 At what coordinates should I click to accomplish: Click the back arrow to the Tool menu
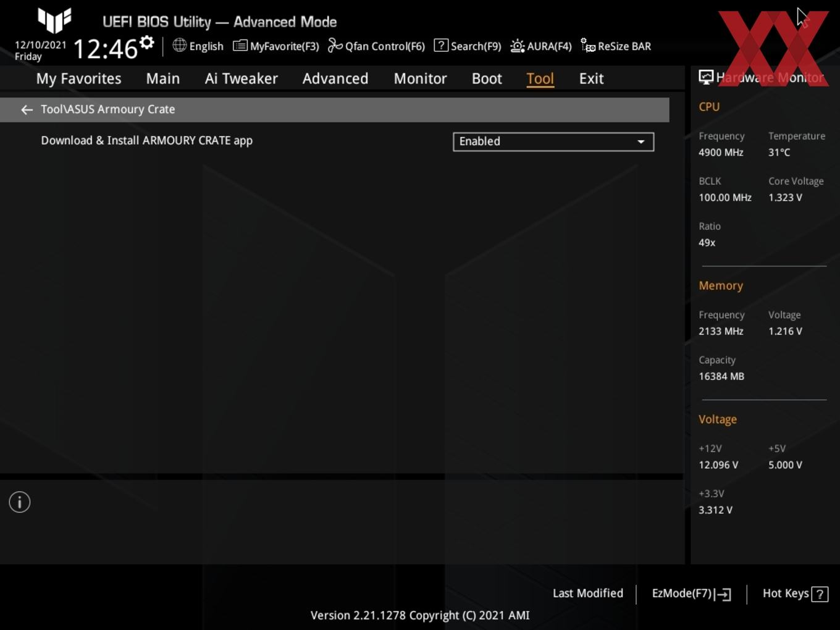point(27,109)
